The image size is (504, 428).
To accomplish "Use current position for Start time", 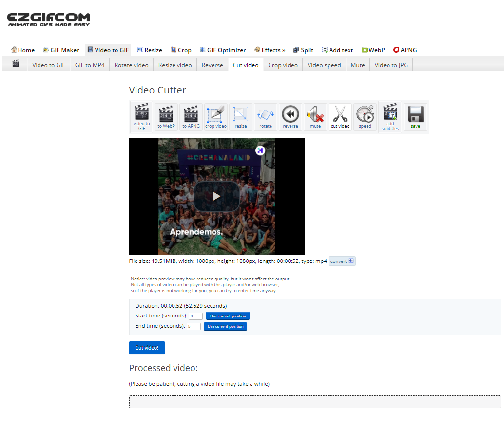I will (x=228, y=316).
